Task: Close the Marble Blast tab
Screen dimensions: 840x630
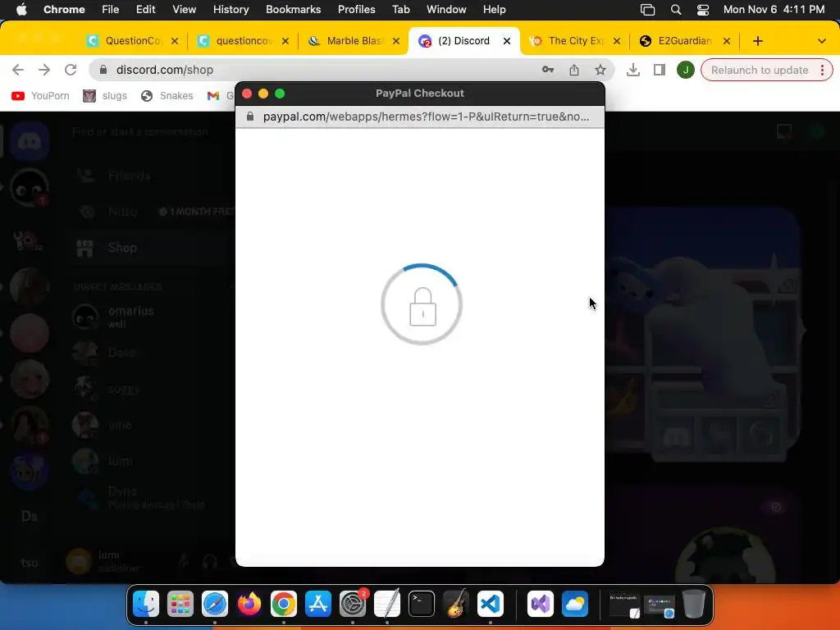Action: point(396,41)
